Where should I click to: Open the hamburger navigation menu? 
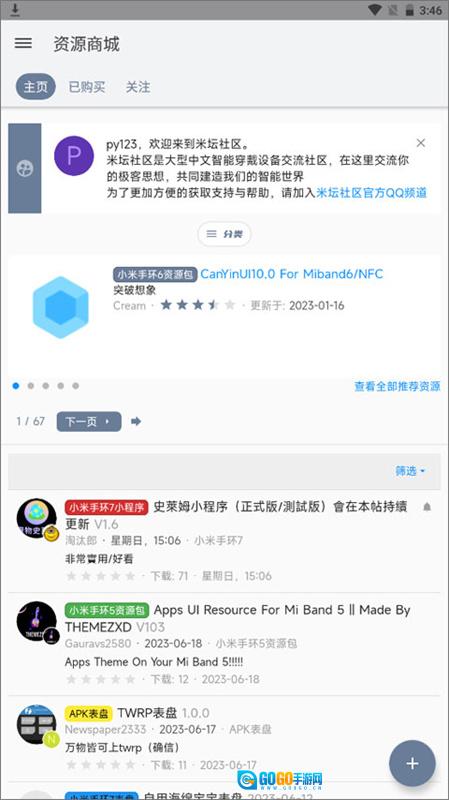(x=23, y=43)
